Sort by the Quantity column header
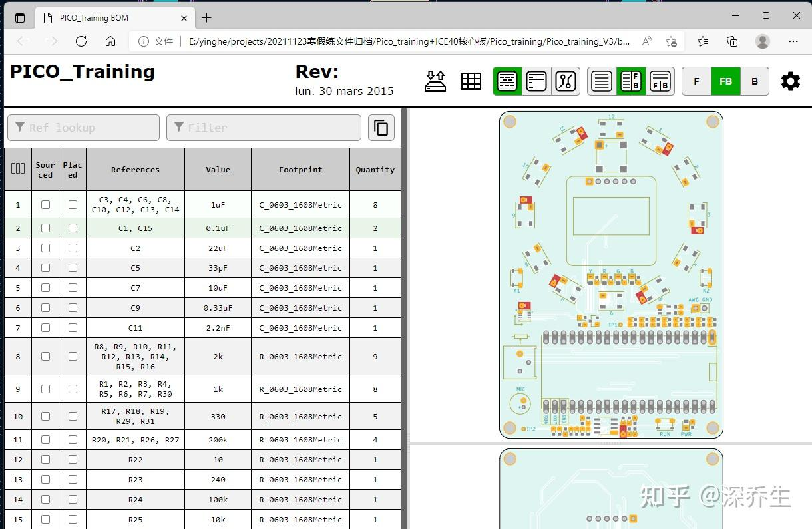Viewport: 812px width, 529px height. (x=375, y=169)
